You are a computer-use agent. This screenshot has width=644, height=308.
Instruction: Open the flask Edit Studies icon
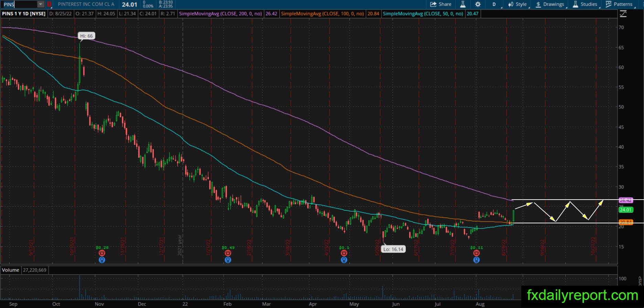pyautogui.click(x=463, y=4)
